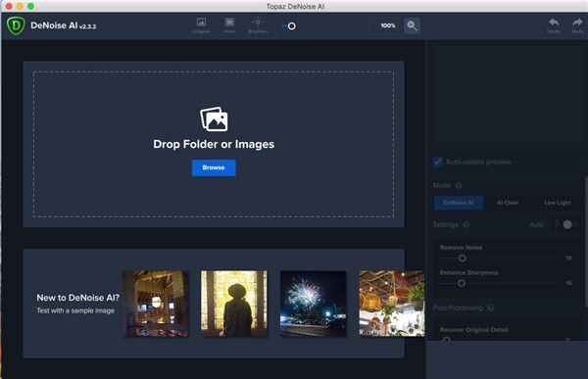The height and width of the screenshot is (379, 588).
Task: Select the DeNoise AI mode tab
Action: 459,203
